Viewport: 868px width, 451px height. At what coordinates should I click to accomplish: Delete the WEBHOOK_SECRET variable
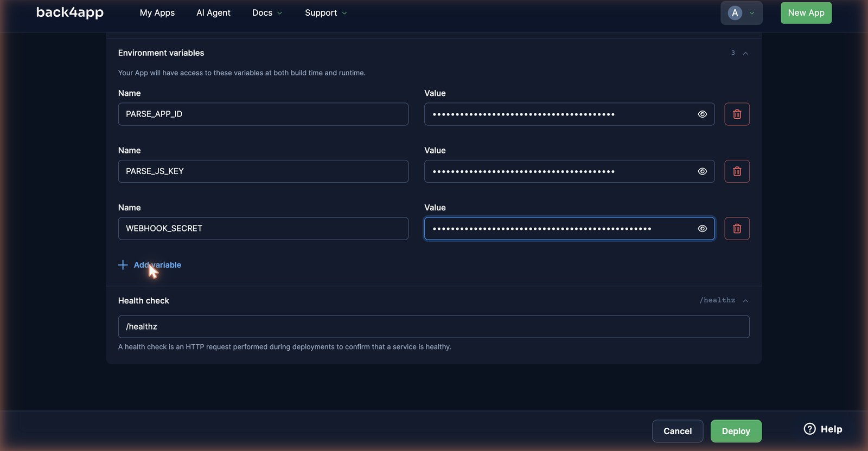click(x=737, y=229)
